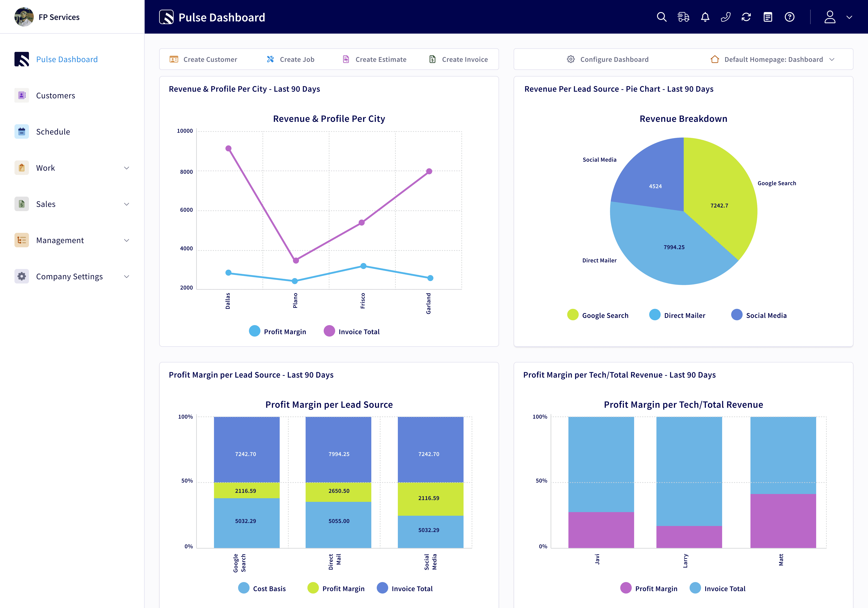The image size is (868, 608).
Task: Click the FP Services profile avatar
Action: [24, 17]
